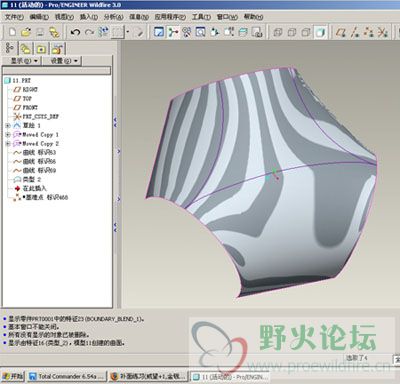Toggle the spin center display icon
Viewport: 400px width, 384px height.
pos(173,32)
